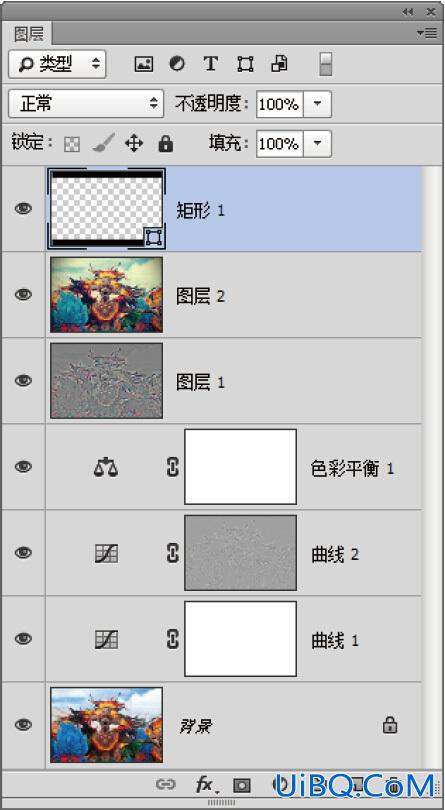Open the 类型 filter type dropdown

coord(57,64)
